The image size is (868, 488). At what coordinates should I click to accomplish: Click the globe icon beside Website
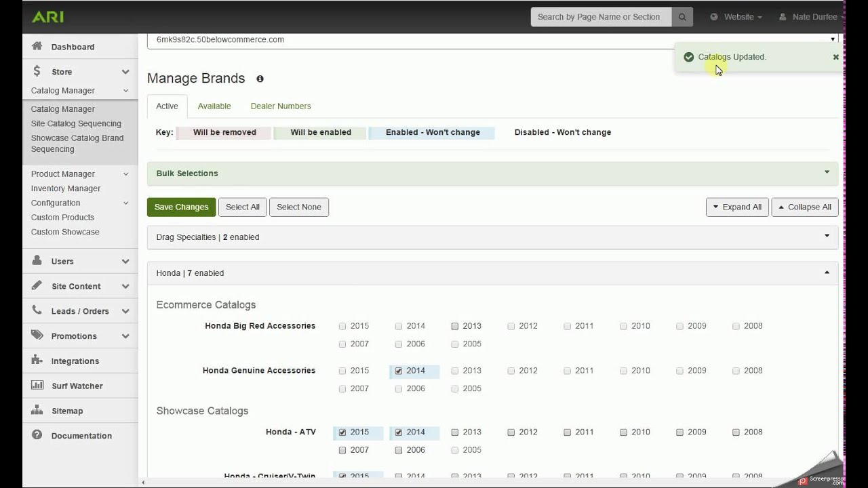[x=714, y=17]
